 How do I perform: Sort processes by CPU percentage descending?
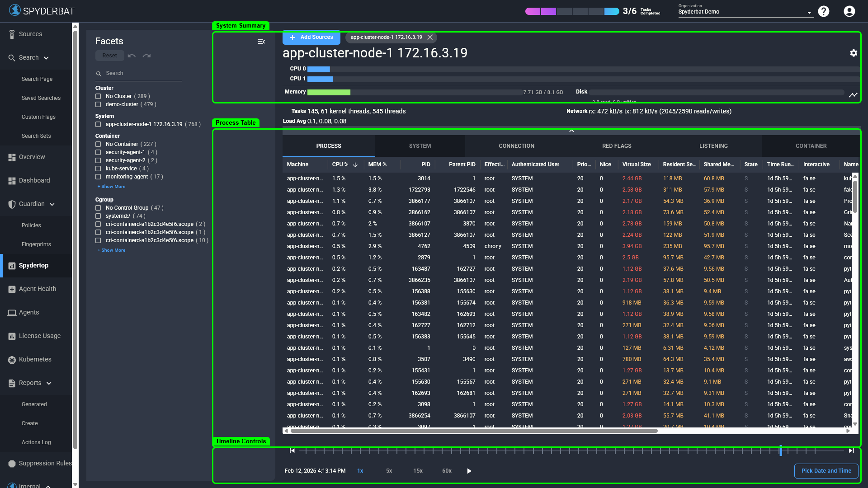355,164
